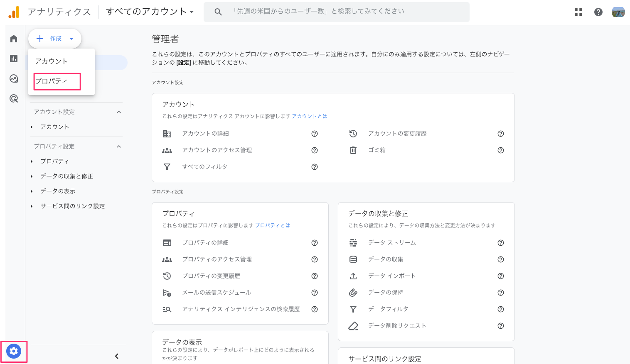630x364 pixels.
Task: Click the Admin gear icon
Action: (x=14, y=351)
